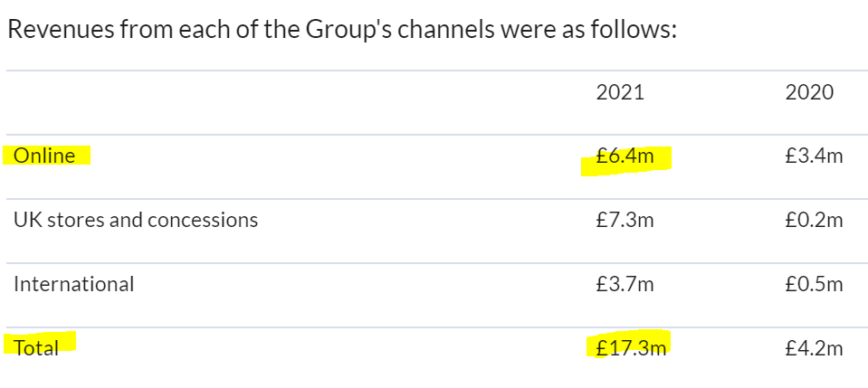Select the £7.3m UK stores value
The width and height of the screenshot is (868, 388).
click(x=625, y=220)
